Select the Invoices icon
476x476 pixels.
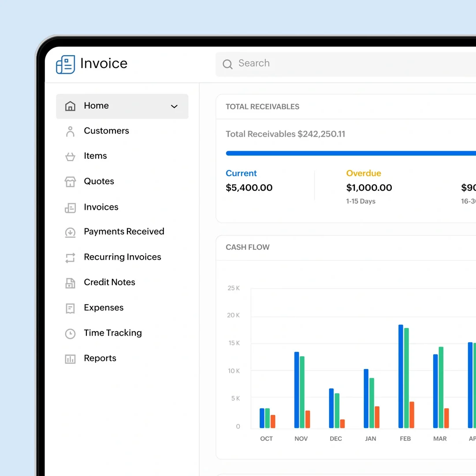[71, 207]
